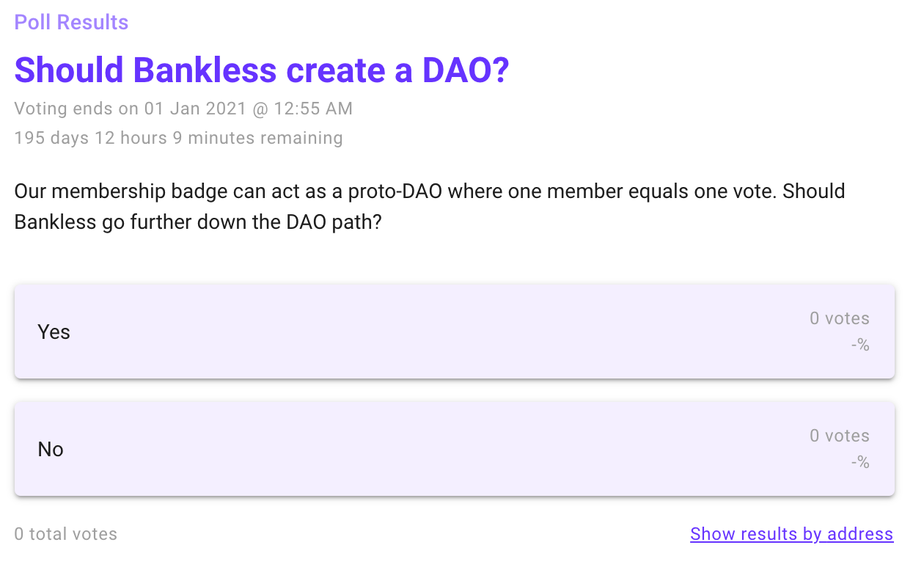
Task: Click the 0 total votes summary text
Action: 66,534
